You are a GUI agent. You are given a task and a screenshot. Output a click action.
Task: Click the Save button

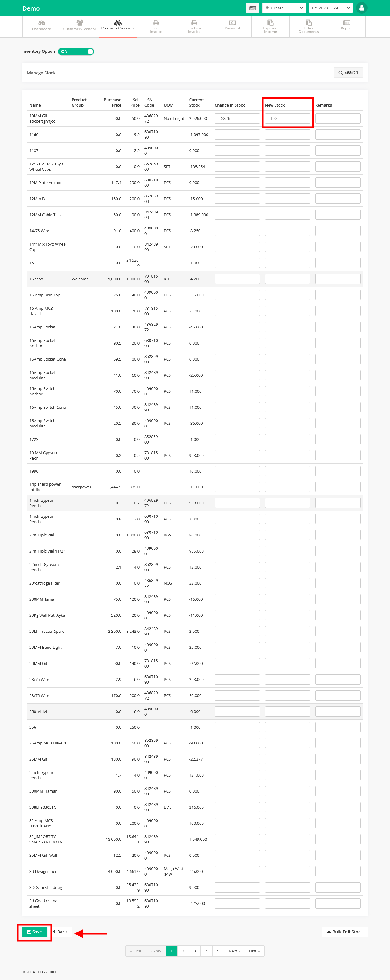[x=35, y=932]
